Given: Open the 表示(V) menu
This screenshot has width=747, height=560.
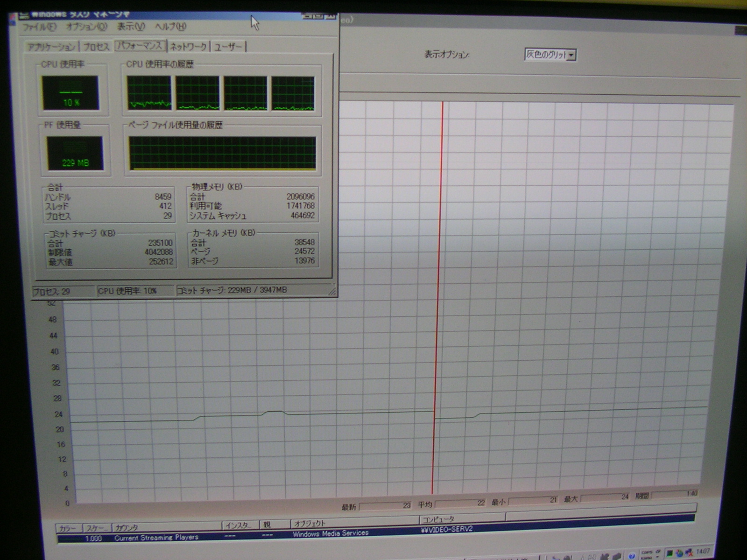Looking at the screenshot, I should (131, 27).
